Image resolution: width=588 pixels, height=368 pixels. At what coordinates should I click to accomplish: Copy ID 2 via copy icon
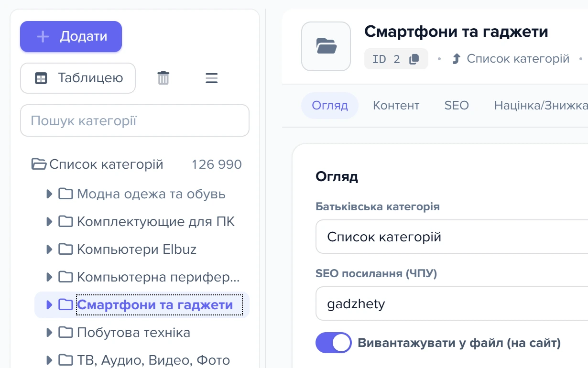click(x=414, y=59)
